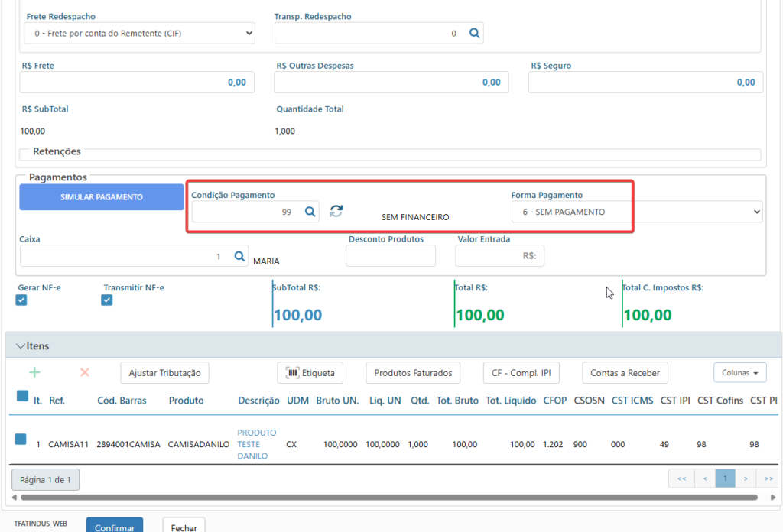This screenshot has height=532, width=783.
Task: Click the refresh icon beside Condição Pagamento
Action: pos(336,211)
